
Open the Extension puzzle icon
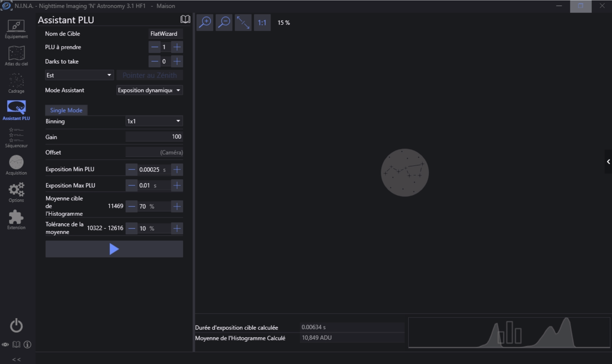pyautogui.click(x=16, y=220)
